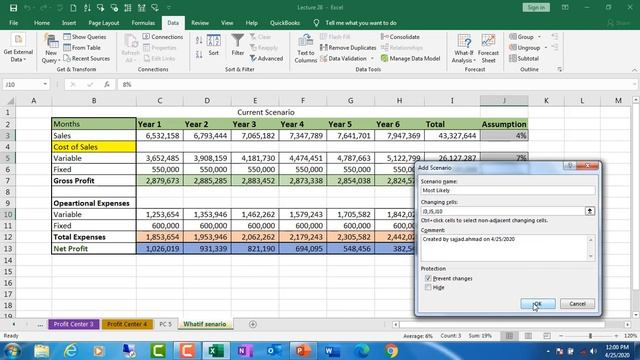Click Tell me what you want to do
The width and height of the screenshot is (640, 360).
[361, 23]
